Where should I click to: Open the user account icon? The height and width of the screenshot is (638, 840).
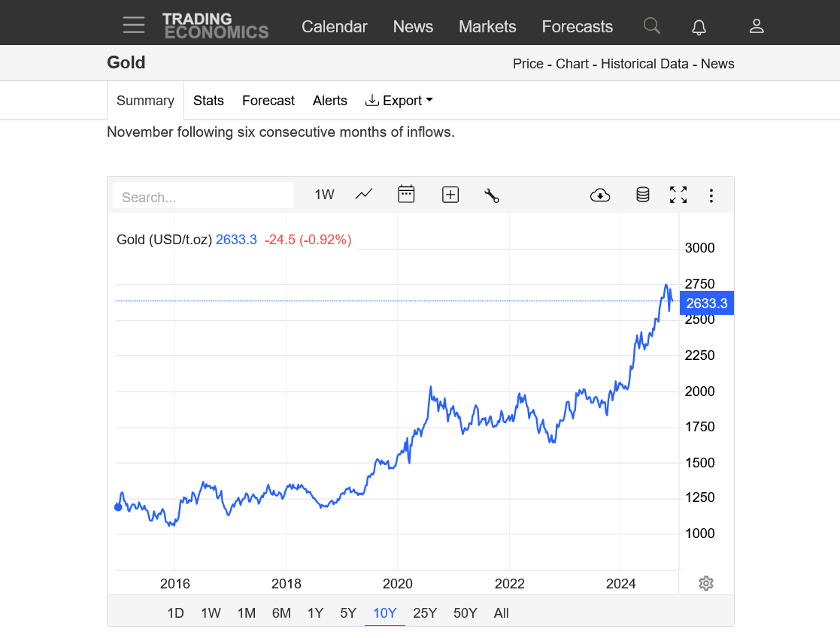coord(757,26)
